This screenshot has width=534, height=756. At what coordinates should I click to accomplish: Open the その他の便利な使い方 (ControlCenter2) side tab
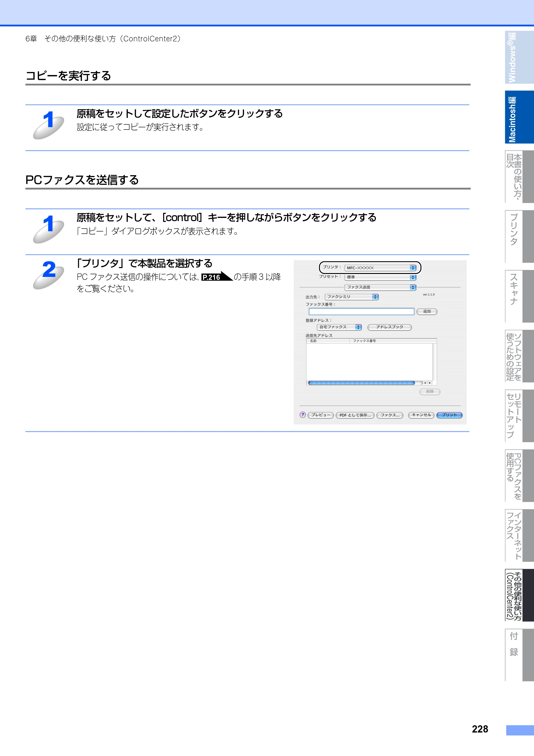(x=519, y=595)
